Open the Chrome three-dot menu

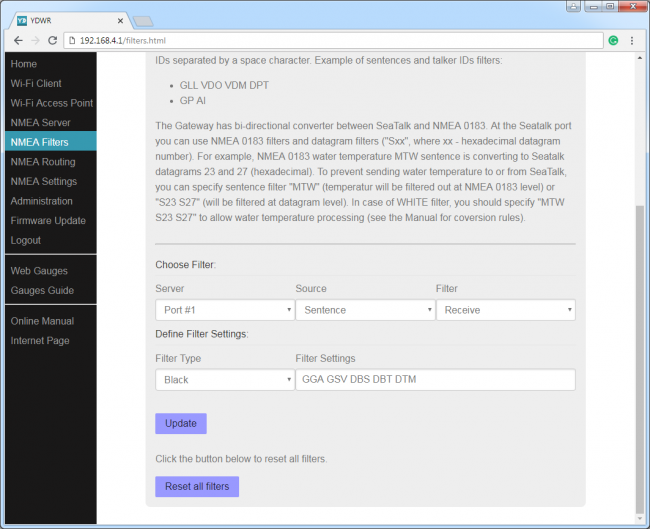[x=632, y=40]
